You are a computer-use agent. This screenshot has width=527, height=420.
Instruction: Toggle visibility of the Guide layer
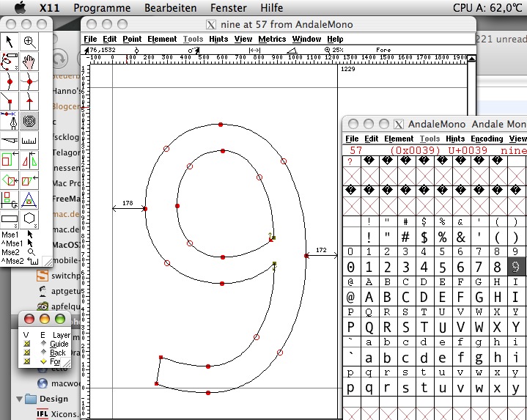tap(27, 344)
